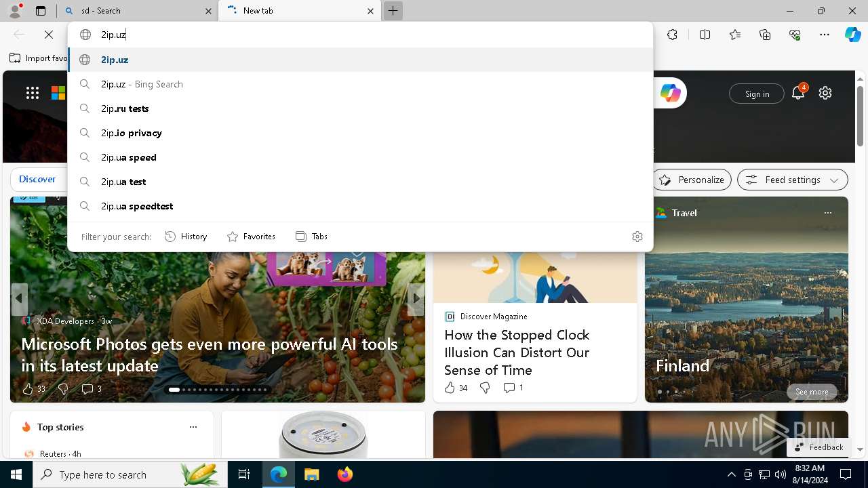Choose the '2ip.ua test' suggestion
This screenshot has width=868, height=488.
coord(360,182)
